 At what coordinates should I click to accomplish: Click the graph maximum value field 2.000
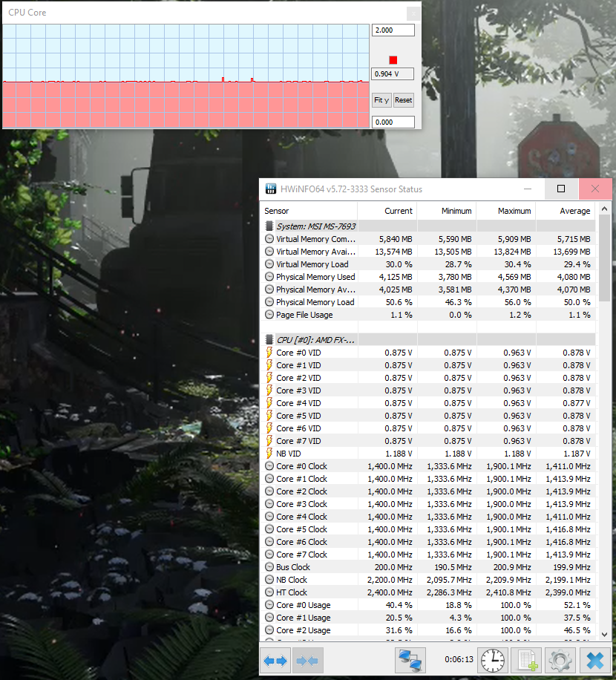tap(393, 30)
